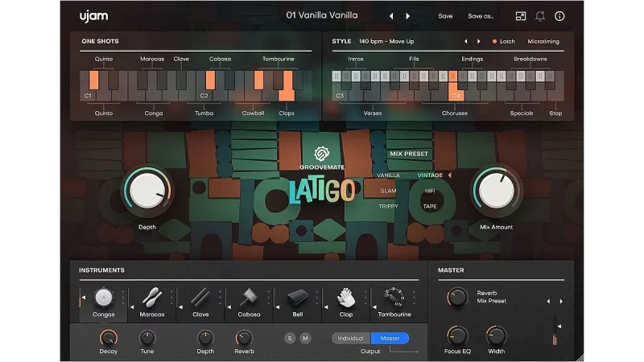The width and height of the screenshot is (644, 362).
Task: Select the Cabasa instrument icon
Action: 249,298
